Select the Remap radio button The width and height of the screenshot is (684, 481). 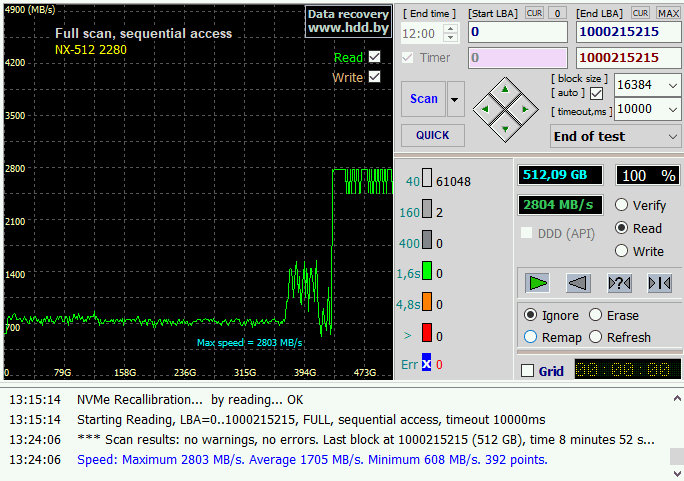tap(530, 337)
